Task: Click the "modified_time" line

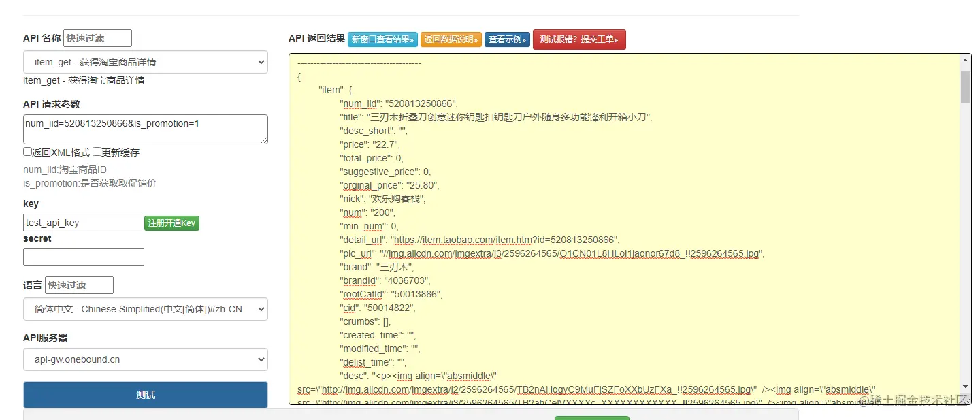Action: click(x=380, y=349)
